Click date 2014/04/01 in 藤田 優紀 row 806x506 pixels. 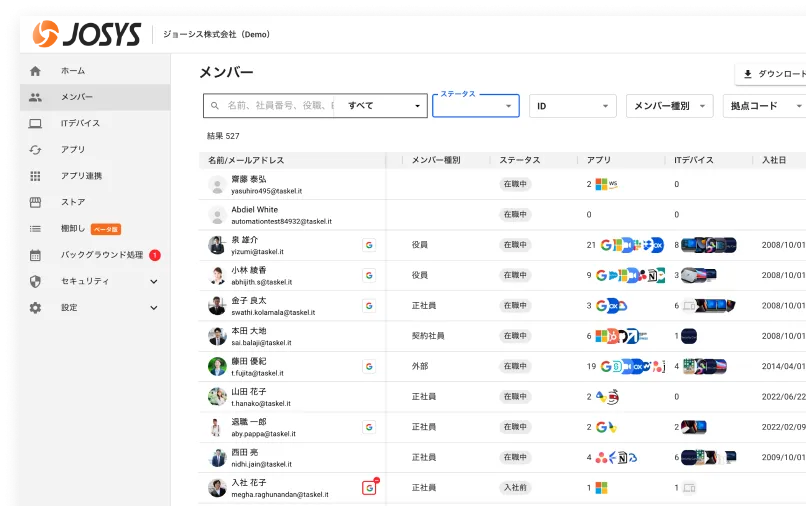click(783, 366)
